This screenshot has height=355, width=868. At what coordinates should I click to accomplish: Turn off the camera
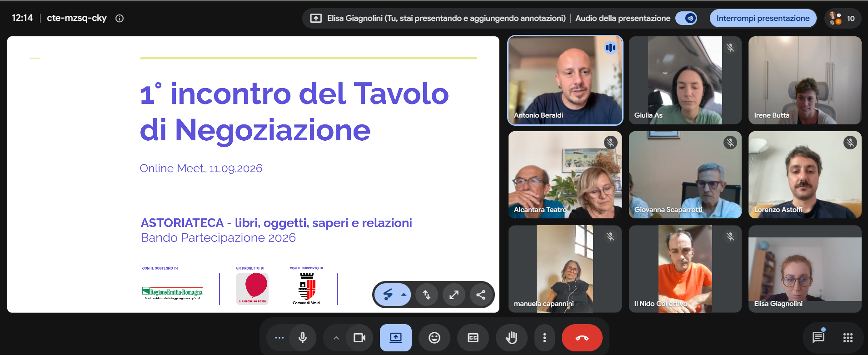pyautogui.click(x=359, y=338)
